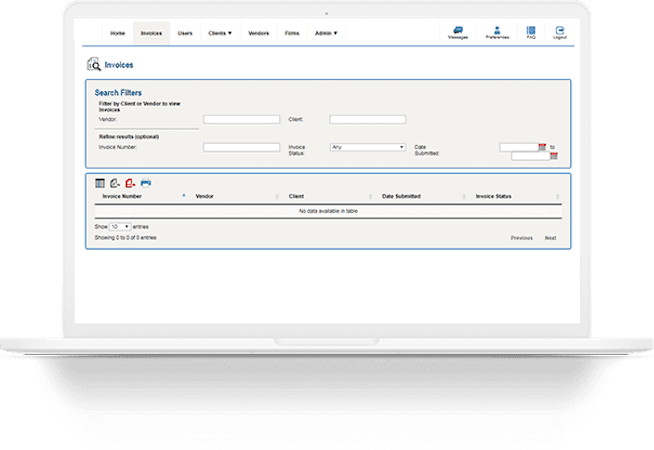This screenshot has width=654, height=450.
Task: Expand the Admin dropdown menu
Action: coord(326,33)
